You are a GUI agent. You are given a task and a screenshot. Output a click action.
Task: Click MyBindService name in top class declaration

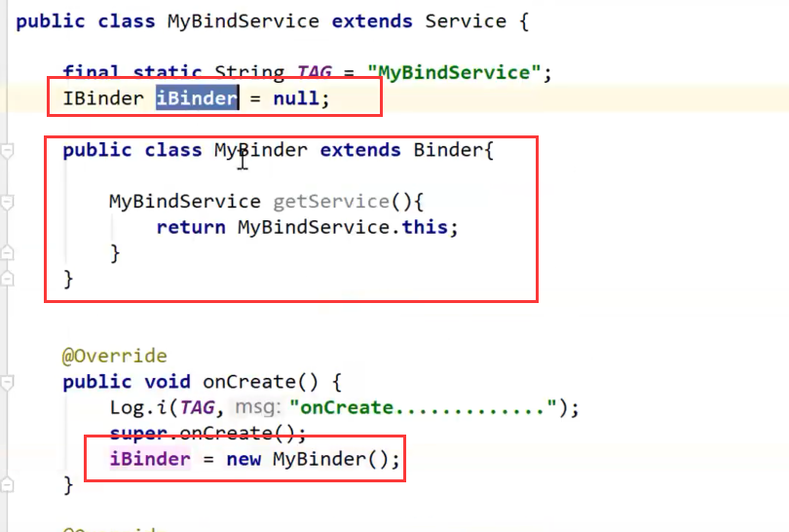click(244, 21)
